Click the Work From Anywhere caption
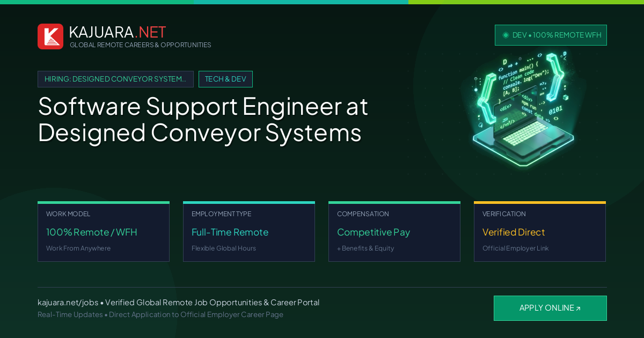This screenshot has width=644, height=338. pos(78,248)
